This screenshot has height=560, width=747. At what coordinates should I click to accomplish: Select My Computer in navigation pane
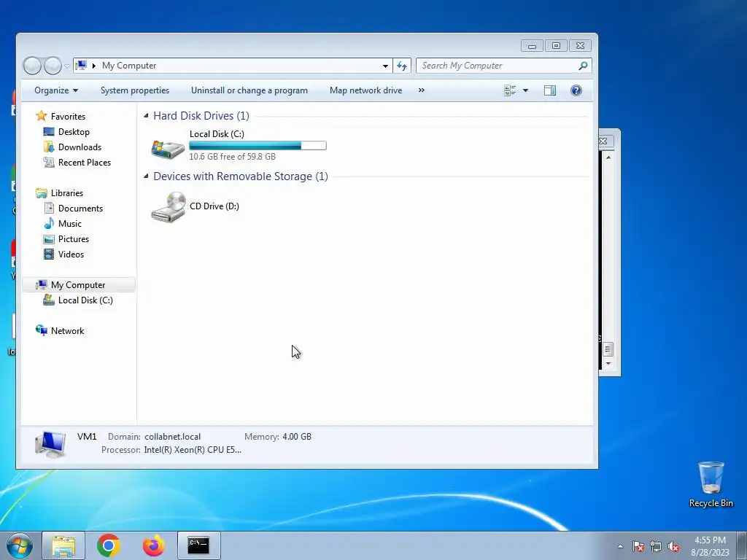pos(78,285)
